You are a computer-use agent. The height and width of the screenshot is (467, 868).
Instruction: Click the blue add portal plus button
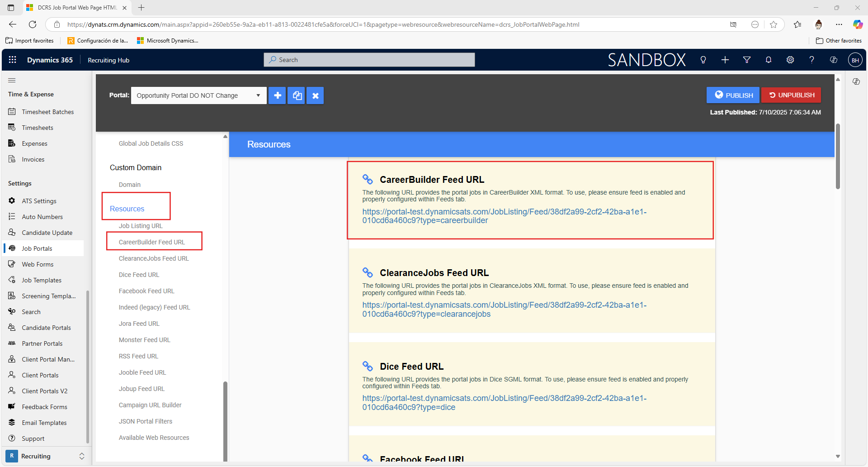[278, 95]
